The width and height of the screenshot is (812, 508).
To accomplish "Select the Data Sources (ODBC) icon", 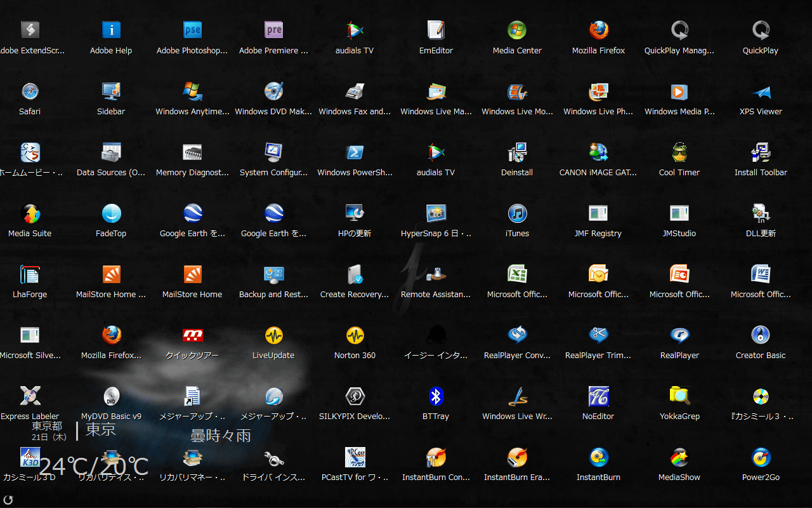I will coord(111,152).
